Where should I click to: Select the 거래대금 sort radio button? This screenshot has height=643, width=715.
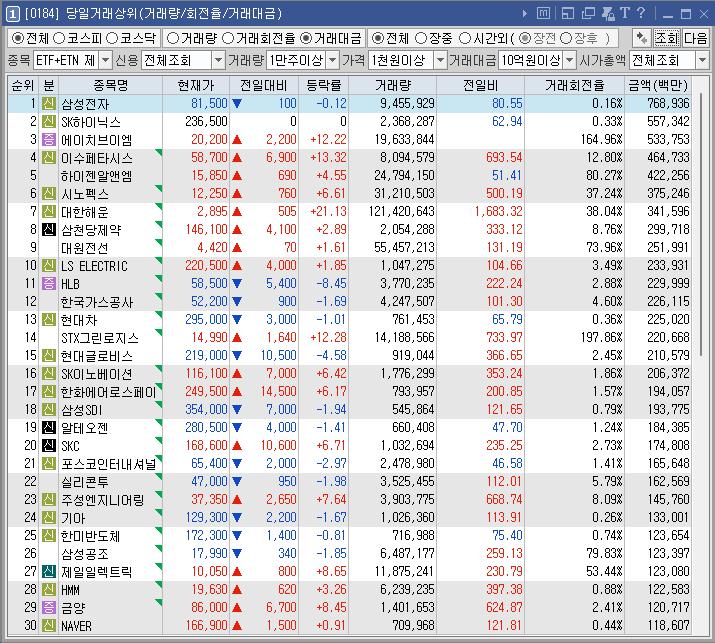tap(306, 38)
